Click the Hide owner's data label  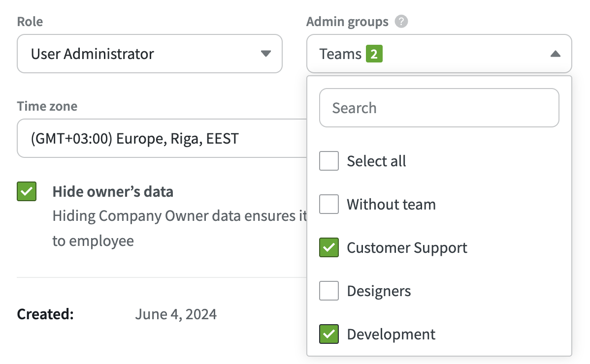[x=113, y=191]
